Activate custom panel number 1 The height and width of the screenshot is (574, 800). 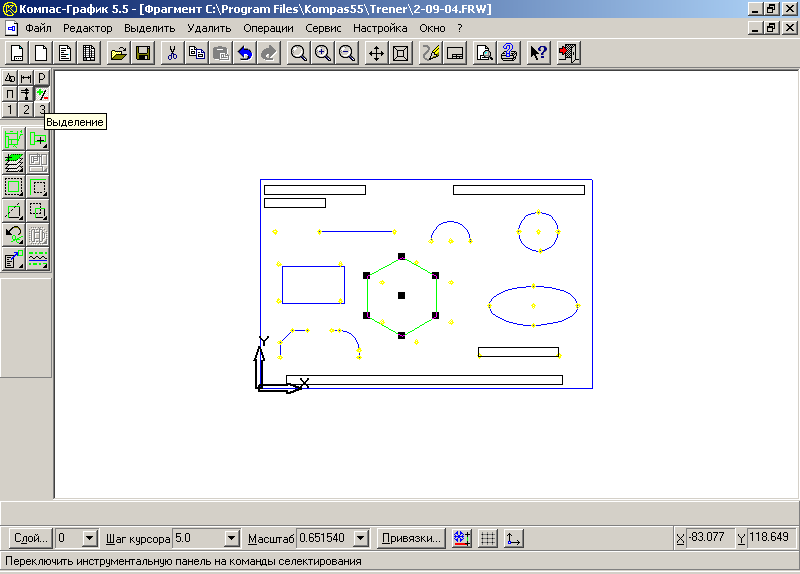10,110
